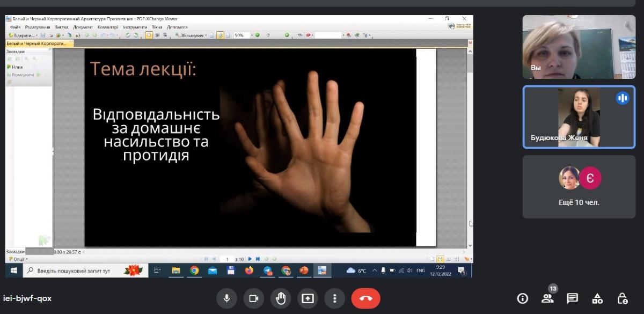Open Telegram from the taskbar
The image size is (644, 314).
[267, 271]
